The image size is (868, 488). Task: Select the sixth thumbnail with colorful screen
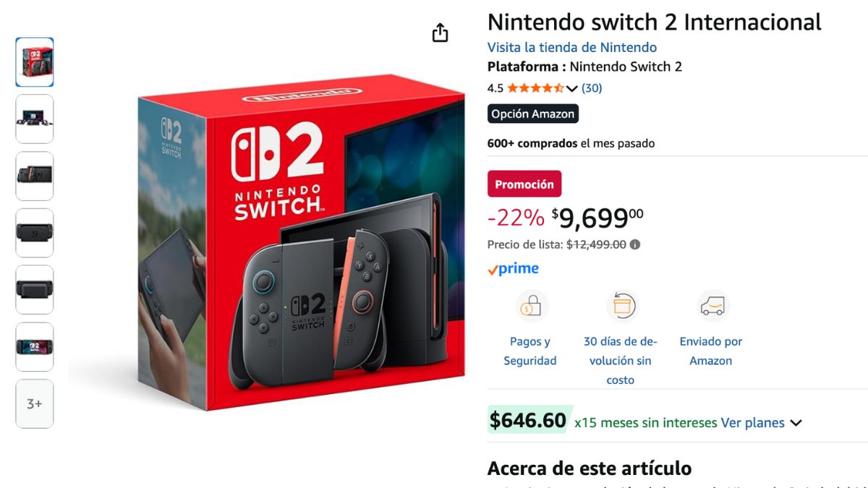(35, 347)
